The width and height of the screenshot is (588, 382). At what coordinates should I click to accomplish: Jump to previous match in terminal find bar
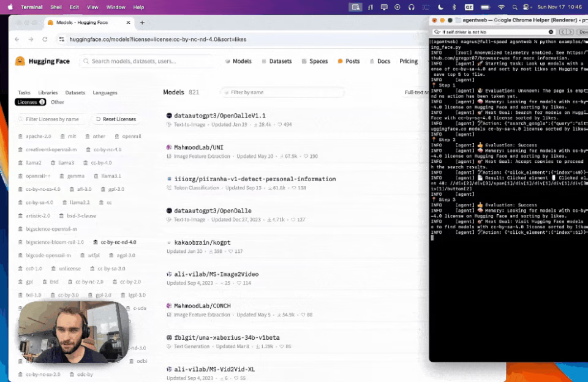point(563,32)
